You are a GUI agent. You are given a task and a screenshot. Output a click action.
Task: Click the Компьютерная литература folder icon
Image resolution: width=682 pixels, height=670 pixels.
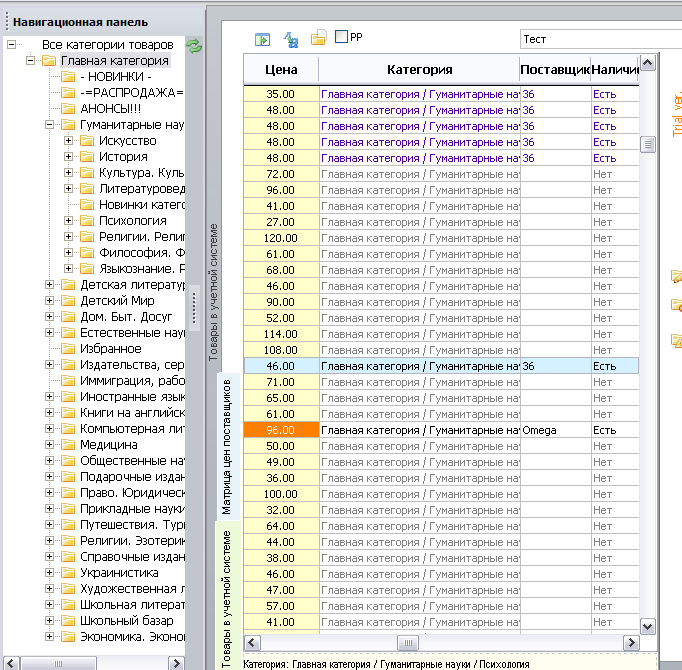68,429
